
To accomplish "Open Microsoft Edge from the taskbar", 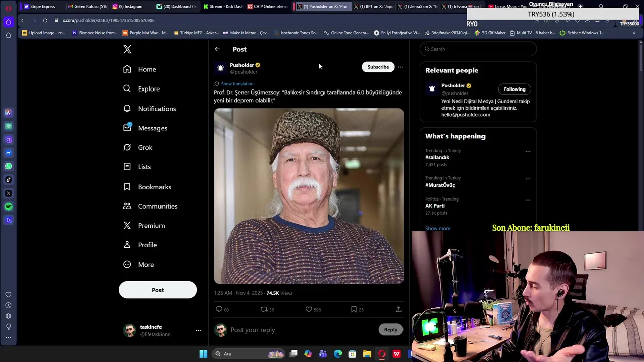I will (338, 354).
